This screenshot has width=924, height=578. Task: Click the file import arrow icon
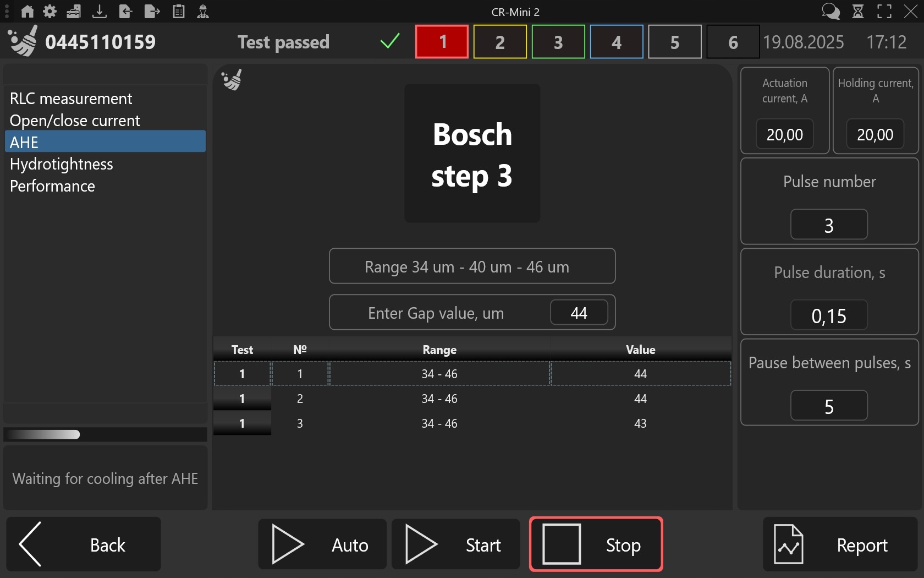(x=125, y=12)
